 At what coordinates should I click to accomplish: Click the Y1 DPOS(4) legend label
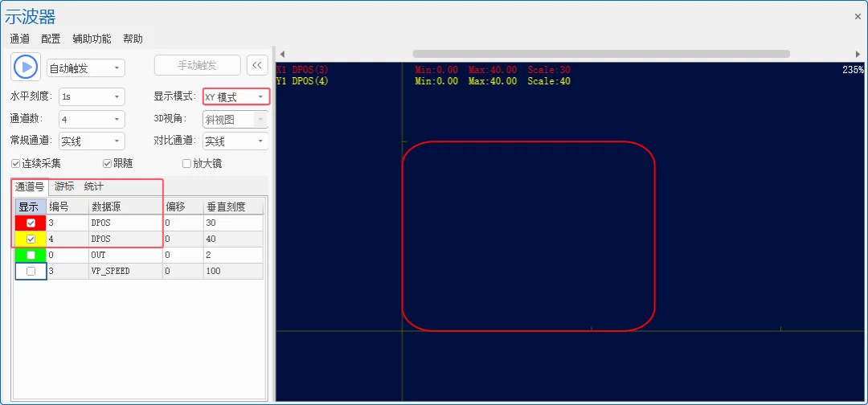302,81
